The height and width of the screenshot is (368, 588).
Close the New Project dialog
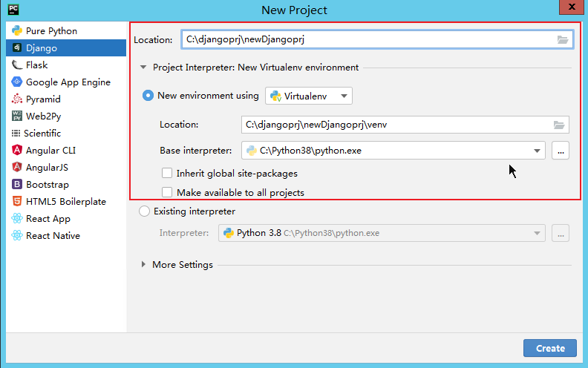click(x=572, y=7)
